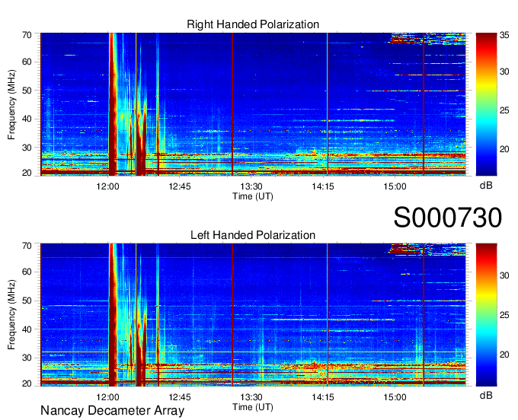
Task: Click the "70" frequency tick of Left Handed plot
Action: (27, 246)
